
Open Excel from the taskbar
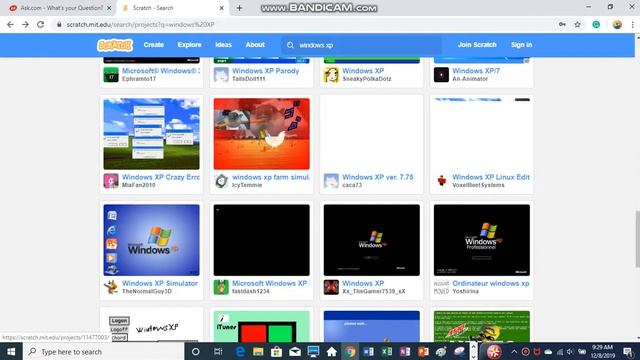[x=387, y=351]
